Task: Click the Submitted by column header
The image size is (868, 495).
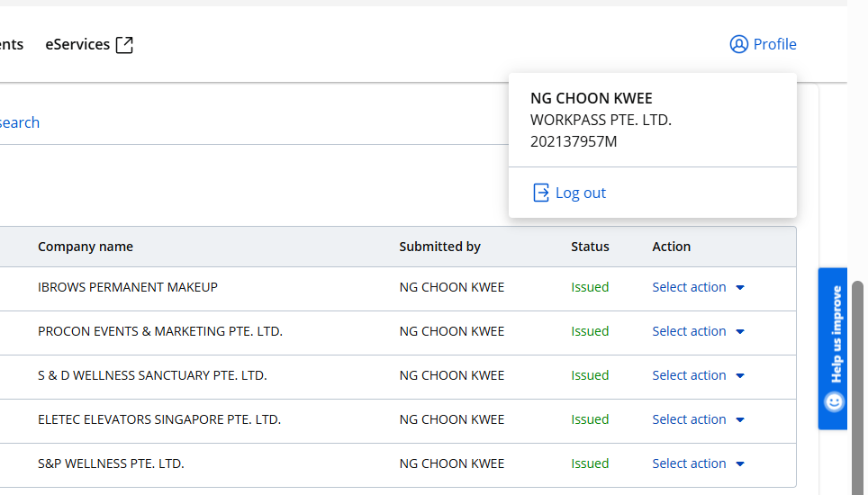Action: coord(439,247)
